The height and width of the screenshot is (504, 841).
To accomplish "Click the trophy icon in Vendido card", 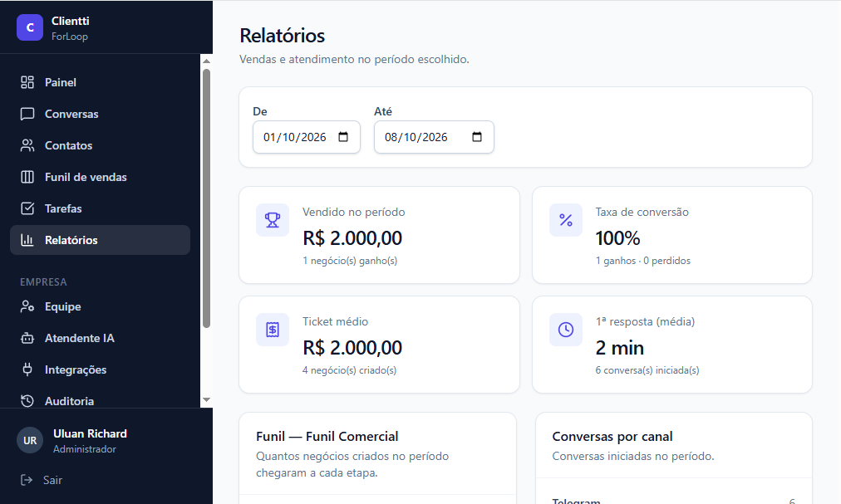I will 273,220.
